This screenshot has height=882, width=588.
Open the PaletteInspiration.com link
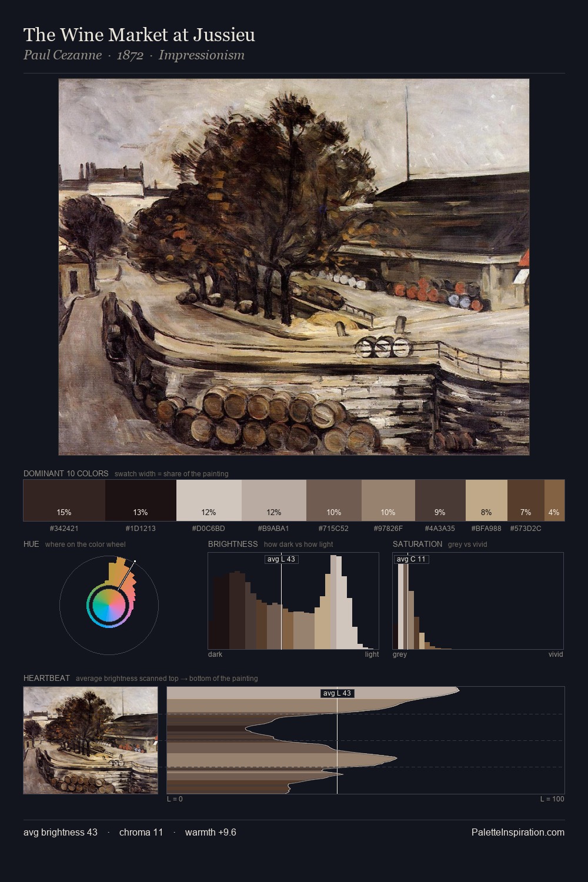point(518,832)
